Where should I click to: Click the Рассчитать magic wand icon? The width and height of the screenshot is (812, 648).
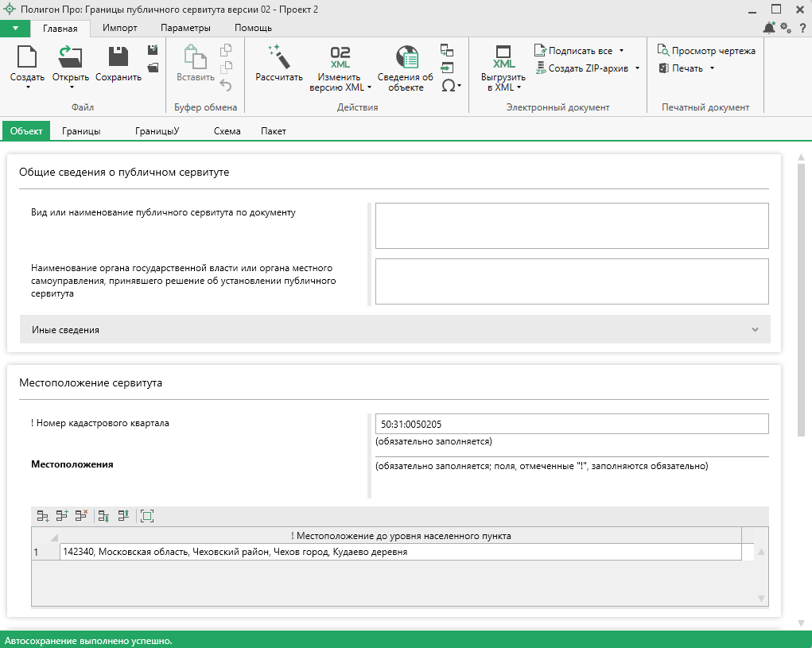278,58
